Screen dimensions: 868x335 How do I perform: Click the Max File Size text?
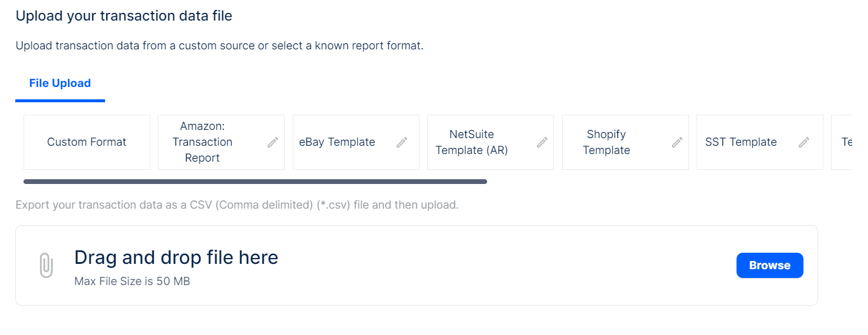click(132, 282)
